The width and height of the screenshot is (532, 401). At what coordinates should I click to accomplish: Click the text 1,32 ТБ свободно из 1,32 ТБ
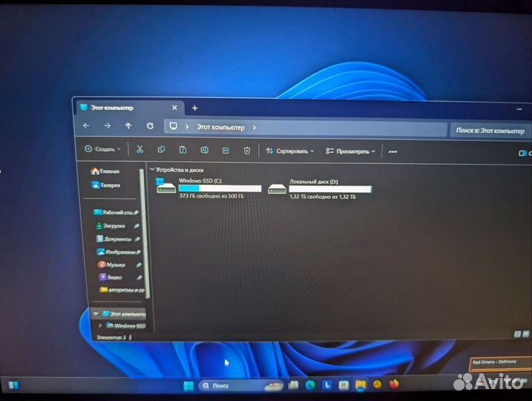[323, 197]
